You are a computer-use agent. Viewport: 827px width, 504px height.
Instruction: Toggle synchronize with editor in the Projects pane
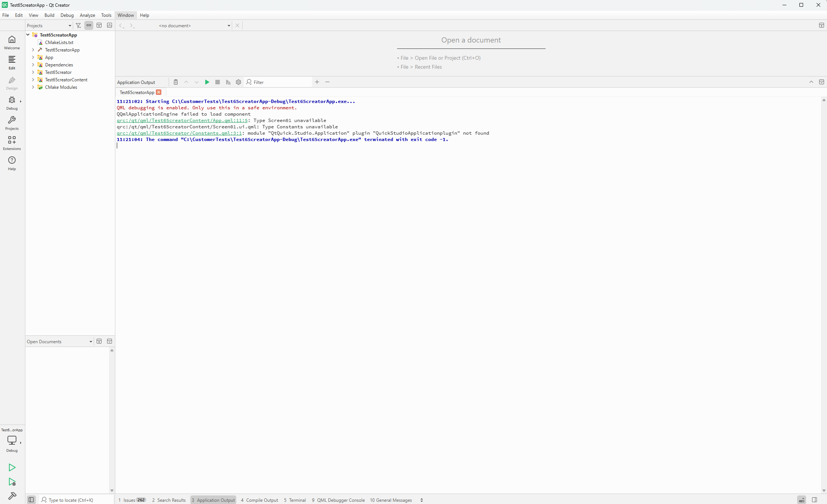tap(89, 25)
